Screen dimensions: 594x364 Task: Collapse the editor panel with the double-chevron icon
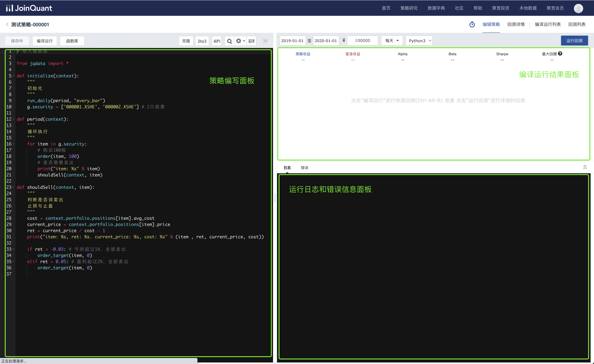(x=265, y=41)
